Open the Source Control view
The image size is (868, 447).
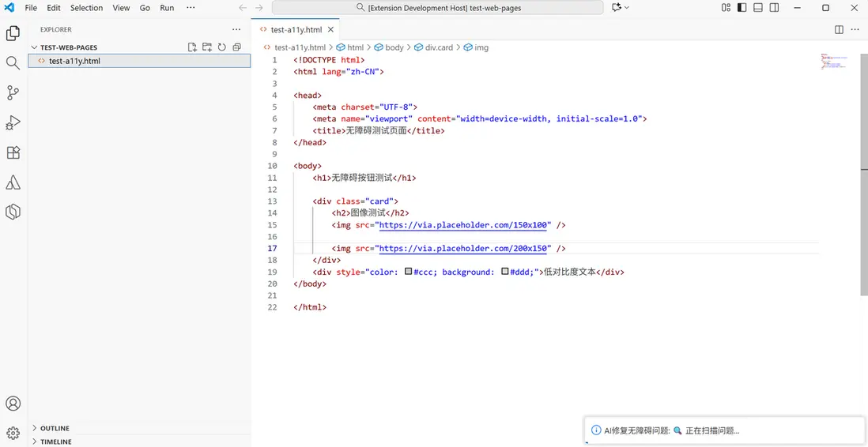pos(13,93)
